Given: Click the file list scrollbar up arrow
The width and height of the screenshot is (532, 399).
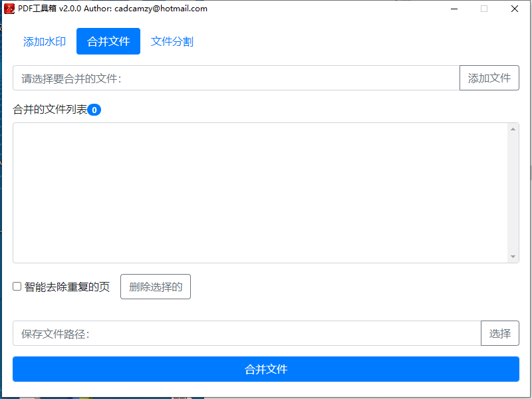Looking at the screenshot, I should coord(513,129).
